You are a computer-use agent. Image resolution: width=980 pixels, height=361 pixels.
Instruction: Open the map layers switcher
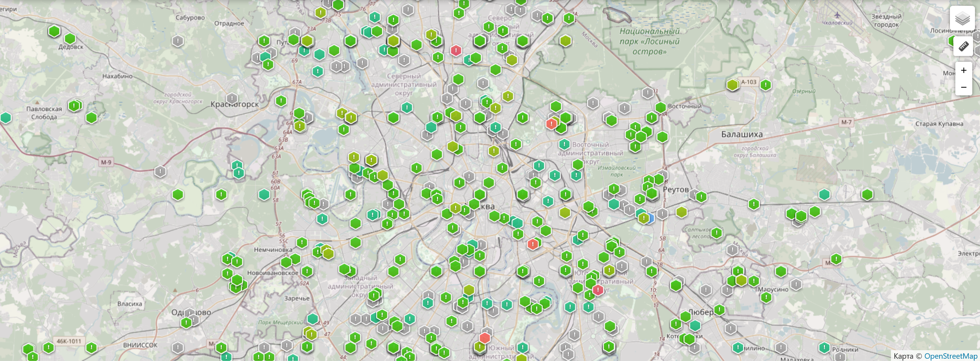click(x=962, y=18)
